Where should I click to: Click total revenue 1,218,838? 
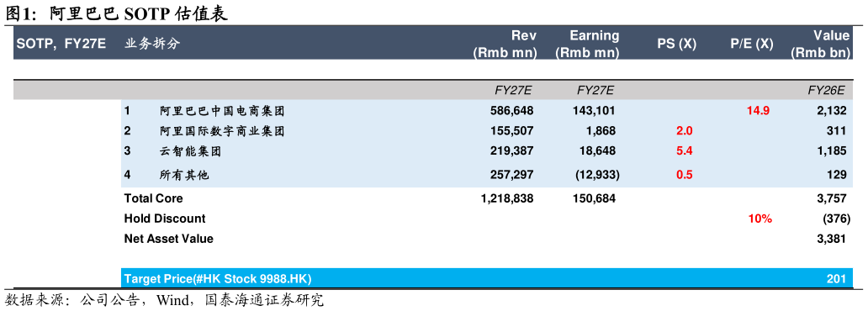coord(508,198)
